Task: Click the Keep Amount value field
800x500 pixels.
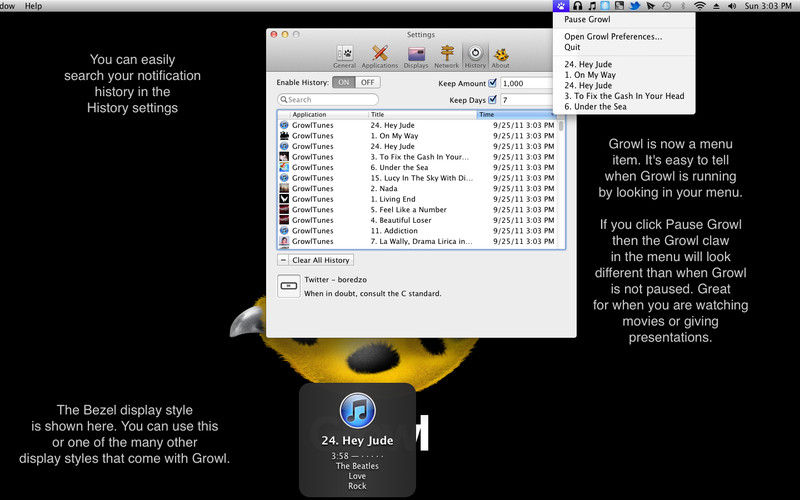Action: 528,83
